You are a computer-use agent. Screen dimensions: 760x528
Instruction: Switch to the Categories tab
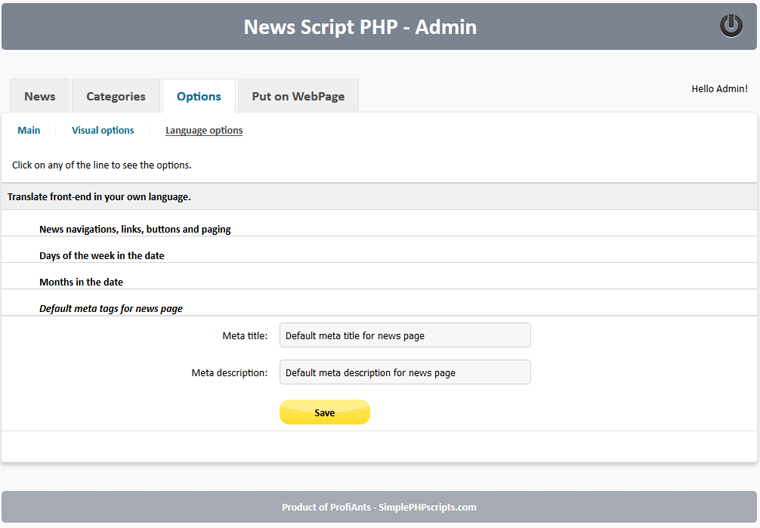coord(116,96)
